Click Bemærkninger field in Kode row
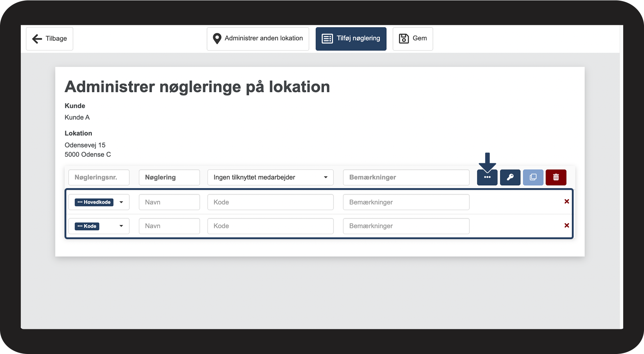The height and width of the screenshot is (354, 644). click(406, 226)
